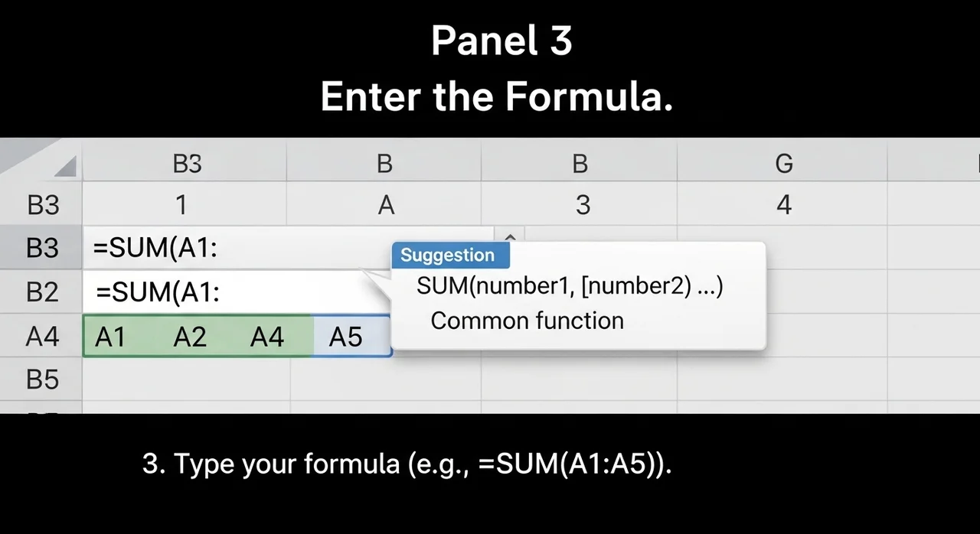Select the row header labeled B5
Viewport: 980px width, 534px height.
(x=41, y=379)
